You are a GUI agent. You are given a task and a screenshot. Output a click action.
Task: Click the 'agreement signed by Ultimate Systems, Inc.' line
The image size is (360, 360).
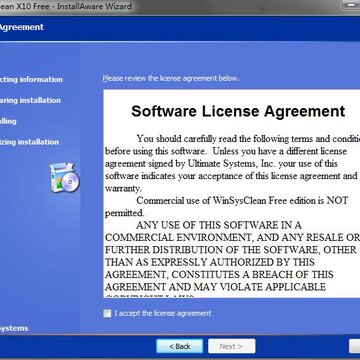(221, 164)
